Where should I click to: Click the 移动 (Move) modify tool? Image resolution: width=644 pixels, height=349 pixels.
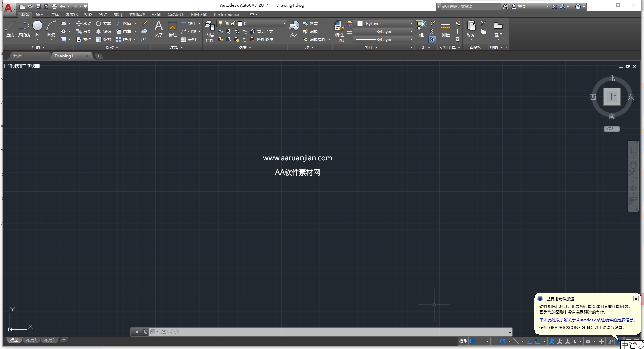click(x=84, y=23)
